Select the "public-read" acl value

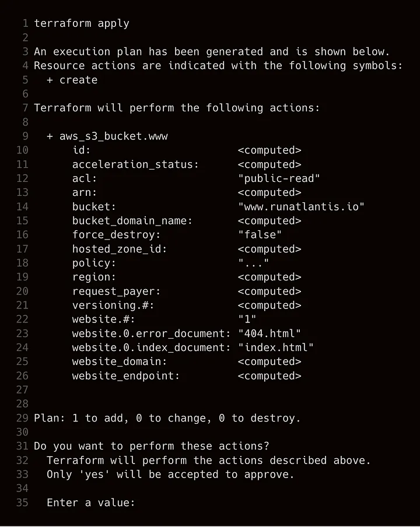tap(279, 178)
